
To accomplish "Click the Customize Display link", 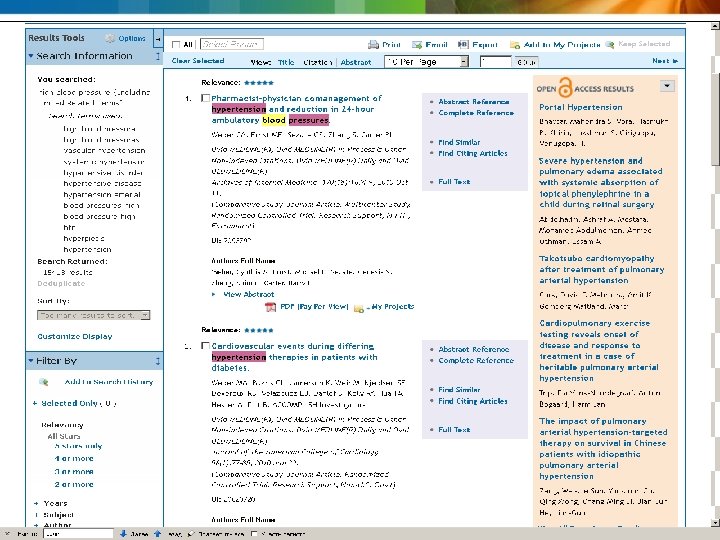I will [x=75, y=337].
